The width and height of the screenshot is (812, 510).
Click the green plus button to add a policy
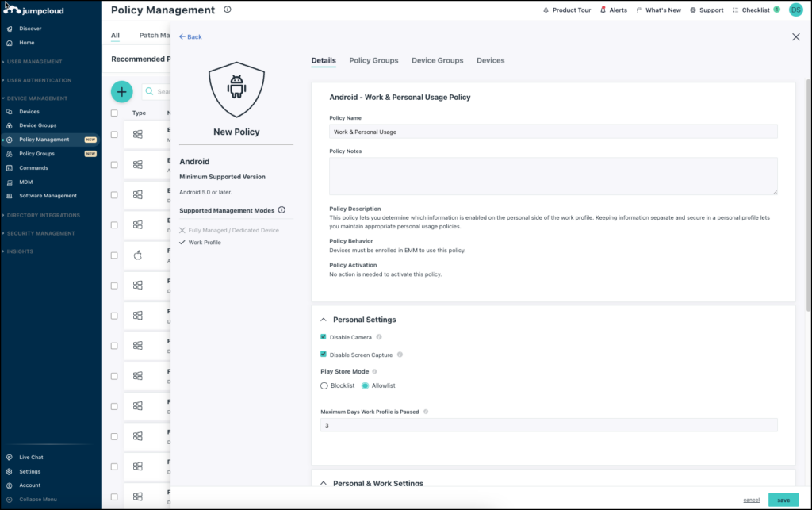tap(121, 92)
